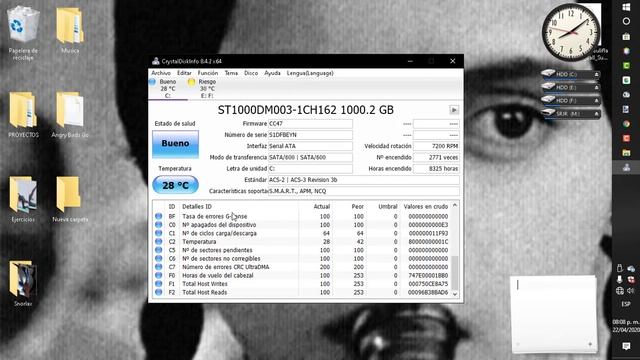Click the ESP language indicator in taskbar
Image resolution: width=640 pixels, height=360 pixels.
pos(626,304)
